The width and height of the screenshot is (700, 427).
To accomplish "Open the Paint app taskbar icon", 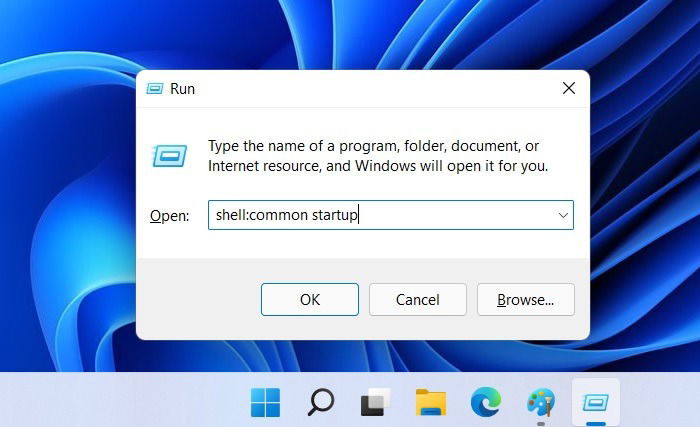I will [541, 402].
